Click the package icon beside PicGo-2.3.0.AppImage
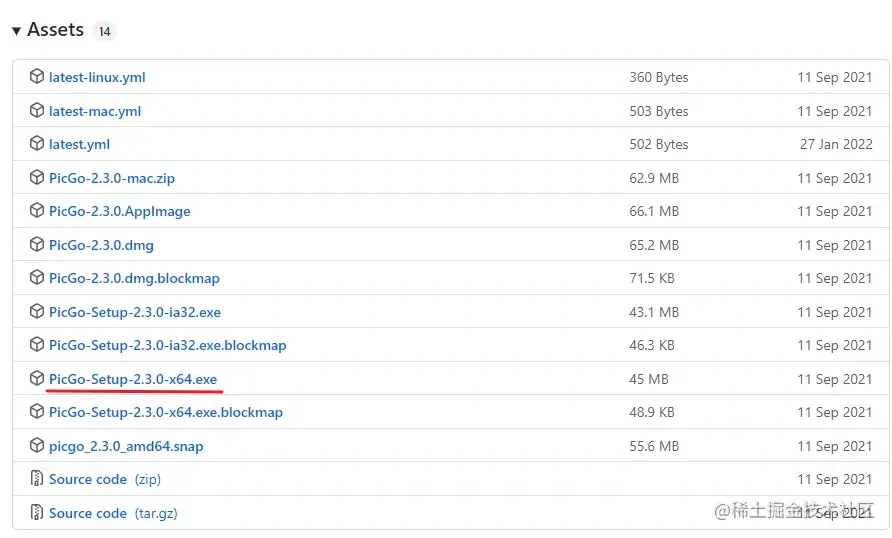892x538 pixels. pos(36,210)
